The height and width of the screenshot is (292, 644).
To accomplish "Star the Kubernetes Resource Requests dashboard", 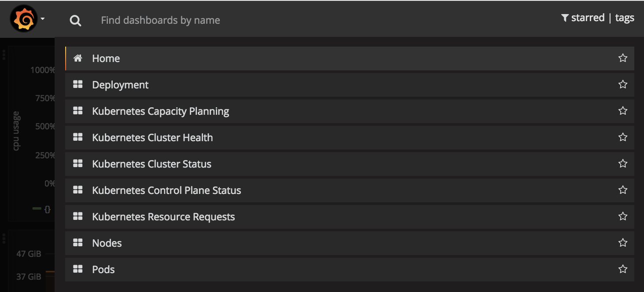I will (622, 216).
